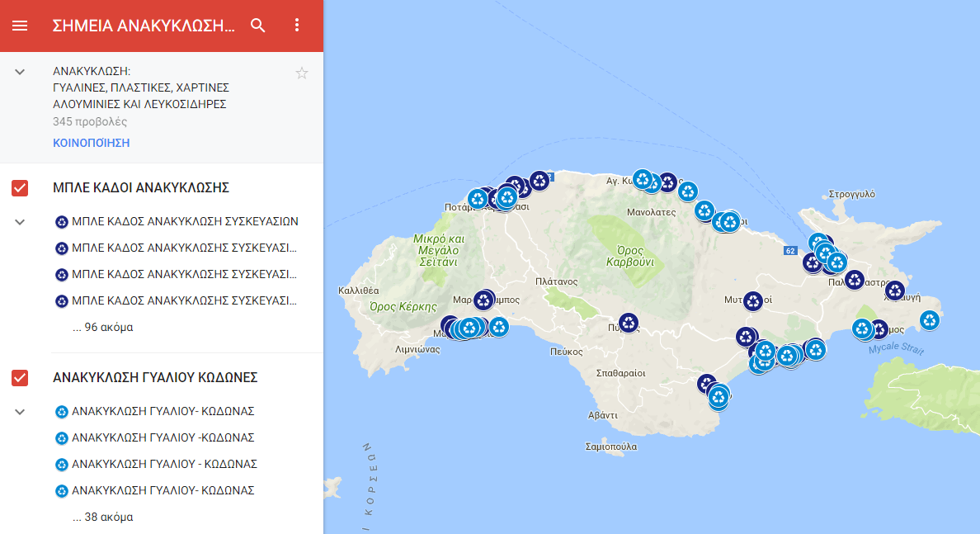Screen dimensions: 980x534
Task: Select the dark blue marker near Μυτιληνιοί
Action: coord(752,301)
